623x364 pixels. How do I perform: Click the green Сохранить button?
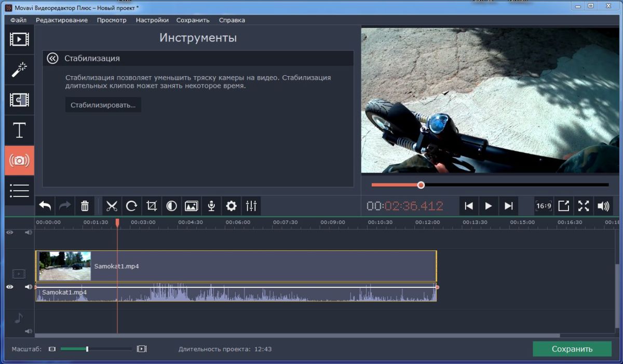point(572,349)
